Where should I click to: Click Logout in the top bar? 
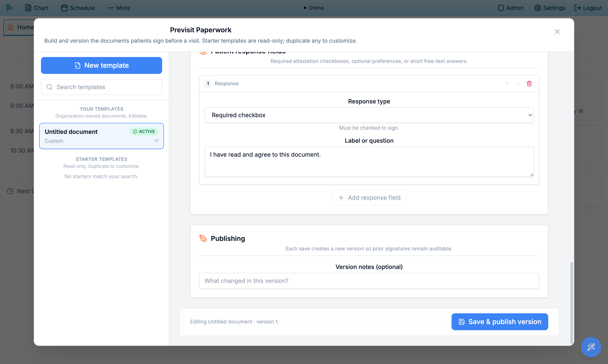pyautogui.click(x=588, y=8)
